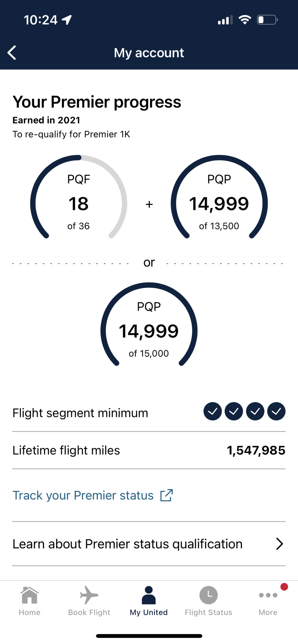Image resolution: width=298 pixels, height=644 pixels.
Task: Expand Learn about Premier status qualification chevron
Action: tap(280, 544)
